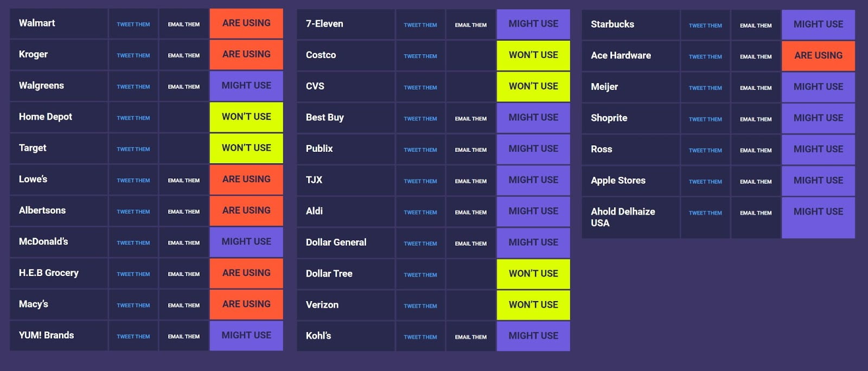Email Kohl's from the list

tap(470, 337)
